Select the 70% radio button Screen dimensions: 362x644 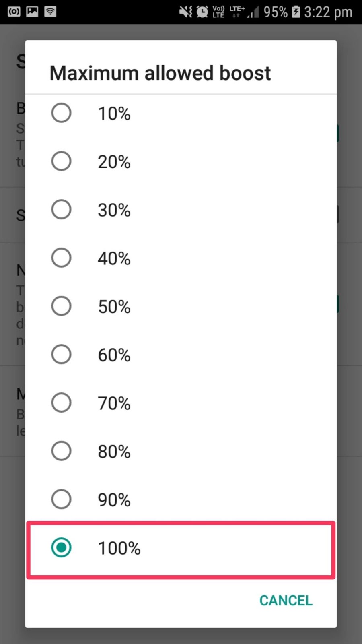pyautogui.click(x=61, y=402)
